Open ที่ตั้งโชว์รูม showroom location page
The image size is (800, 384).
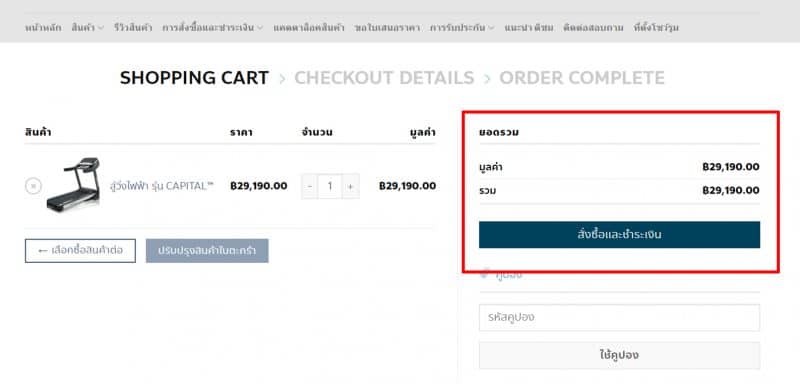(x=656, y=28)
